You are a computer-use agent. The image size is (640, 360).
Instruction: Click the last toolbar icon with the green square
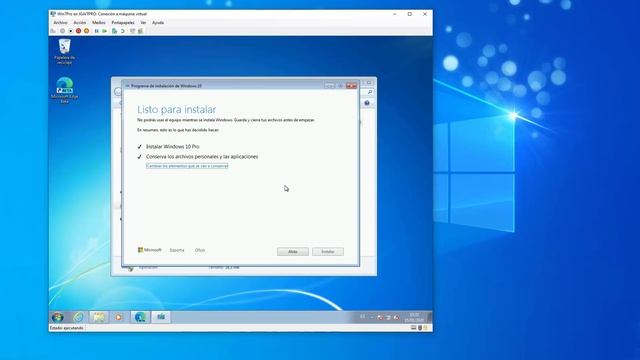[x=140, y=31]
